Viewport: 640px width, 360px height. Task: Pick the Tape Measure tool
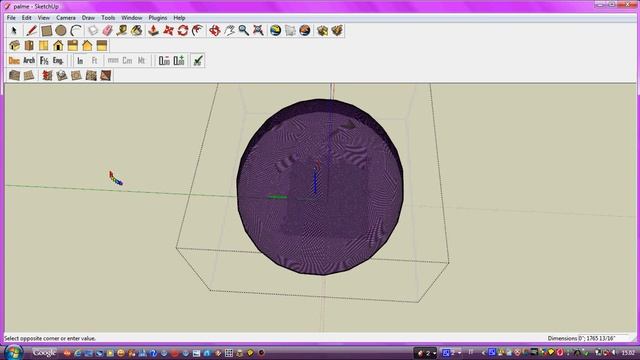point(122,31)
